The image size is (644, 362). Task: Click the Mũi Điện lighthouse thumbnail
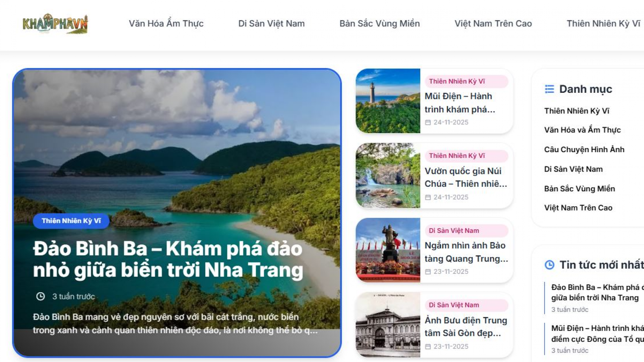tap(388, 101)
